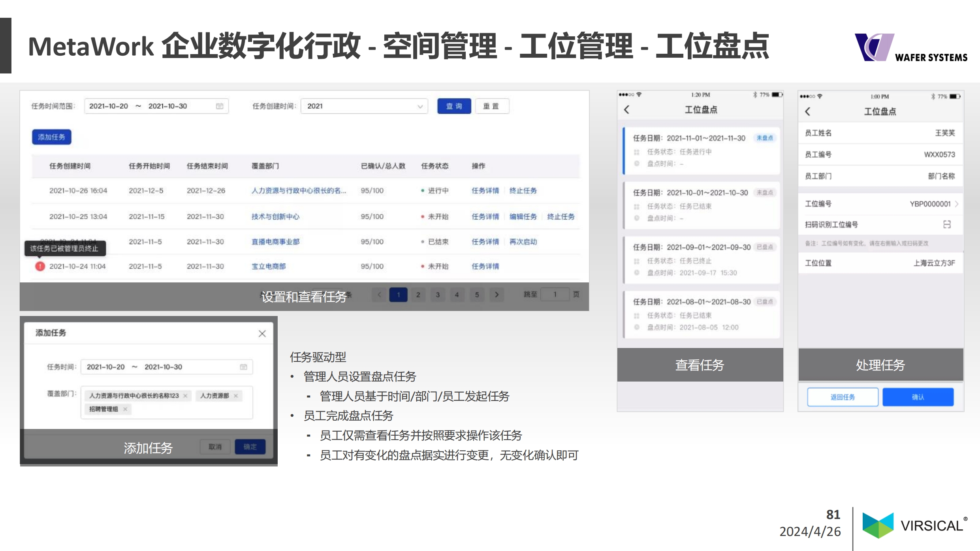
Task: Click 盘点时间 2021-09-17 15:30 text
Action: 692,273
